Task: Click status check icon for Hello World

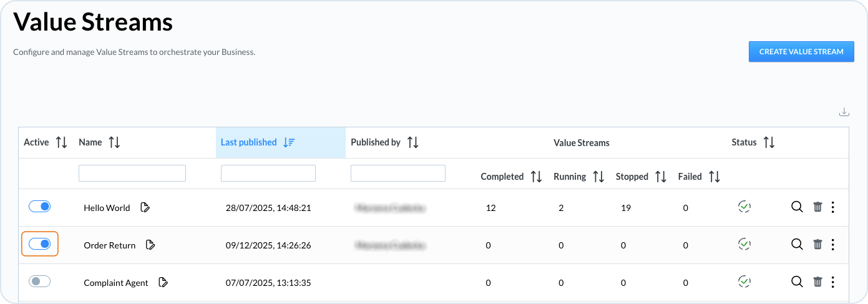Action: pos(743,207)
